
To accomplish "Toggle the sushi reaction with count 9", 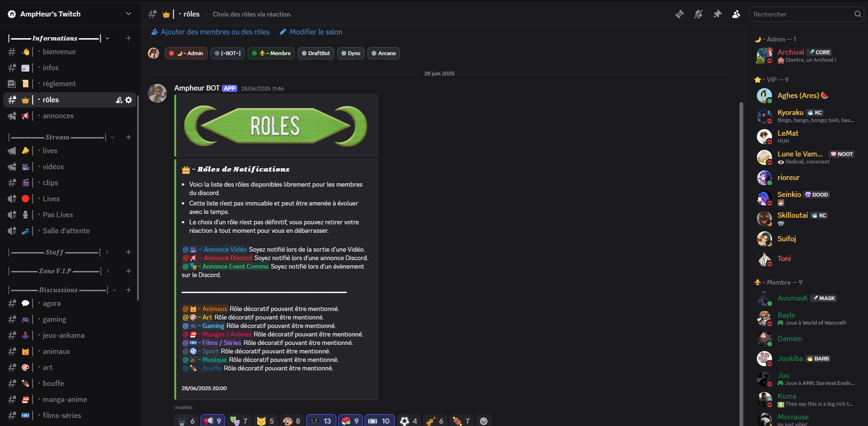I will coord(350,421).
